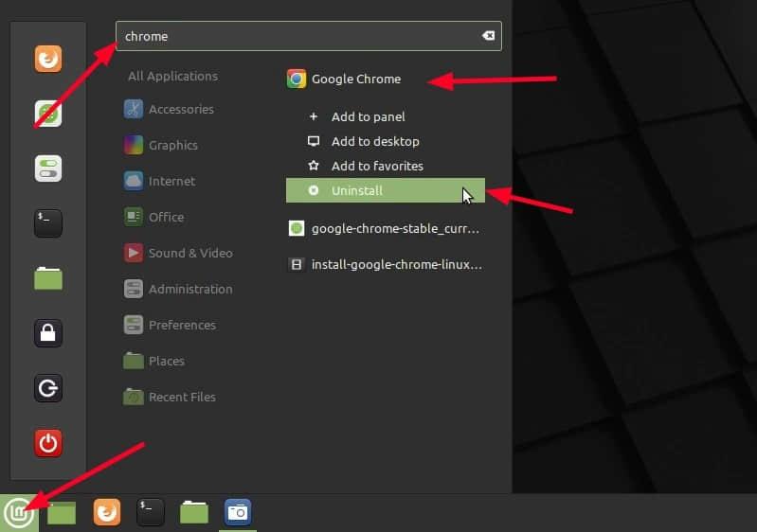Open the Google Chrome search result

tap(355, 80)
